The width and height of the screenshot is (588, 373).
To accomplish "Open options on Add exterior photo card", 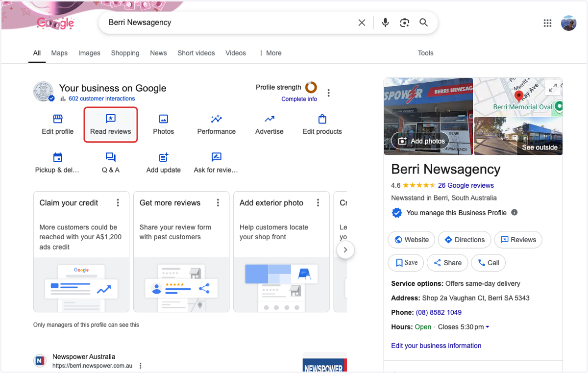I will coord(318,203).
